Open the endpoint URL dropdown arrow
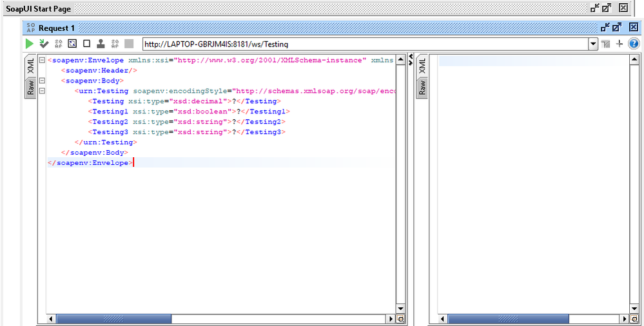The width and height of the screenshot is (644, 326). tap(593, 44)
